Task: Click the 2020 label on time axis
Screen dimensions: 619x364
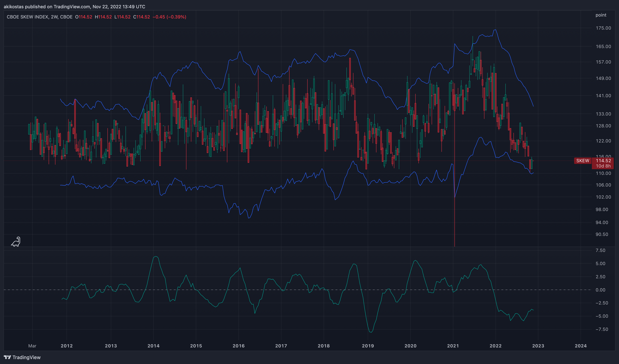Action: pos(411,346)
